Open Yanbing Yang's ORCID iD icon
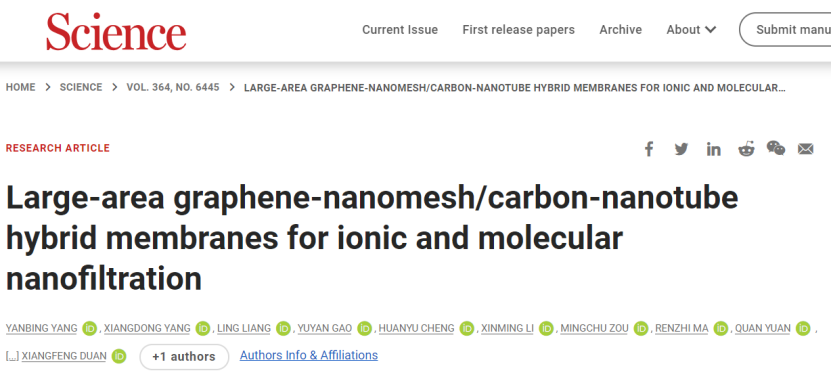The width and height of the screenshot is (831, 377). (x=90, y=329)
